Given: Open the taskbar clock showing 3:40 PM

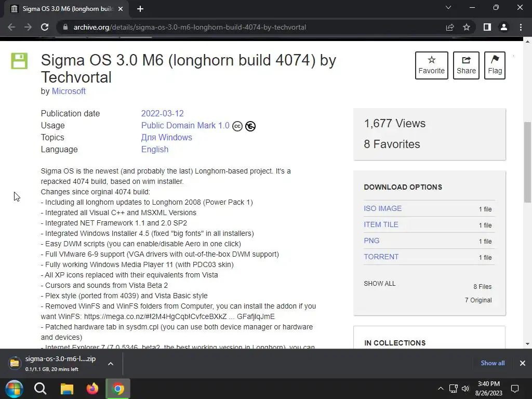Looking at the screenshot, I should pyautogui.click(x=488, y=389).
